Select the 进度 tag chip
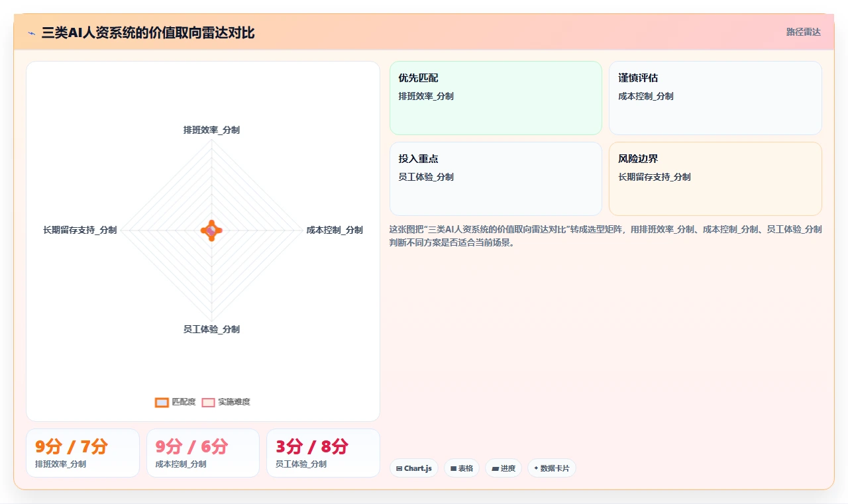 (x=503, y=468)
